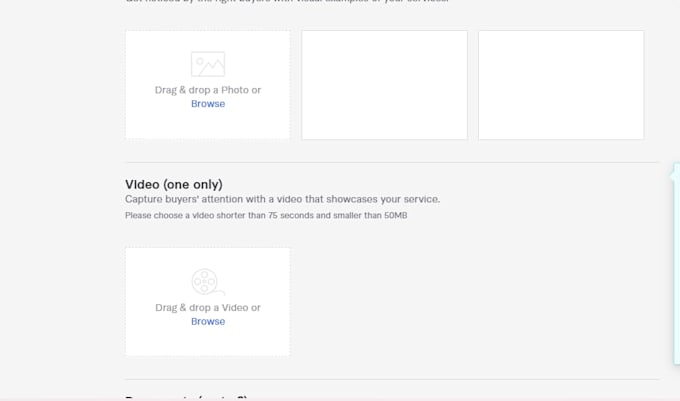This screenshot has height=401, width=680.
Task: Click the 'Drag & drop a Photo or' text
Action: pos(208,90)
